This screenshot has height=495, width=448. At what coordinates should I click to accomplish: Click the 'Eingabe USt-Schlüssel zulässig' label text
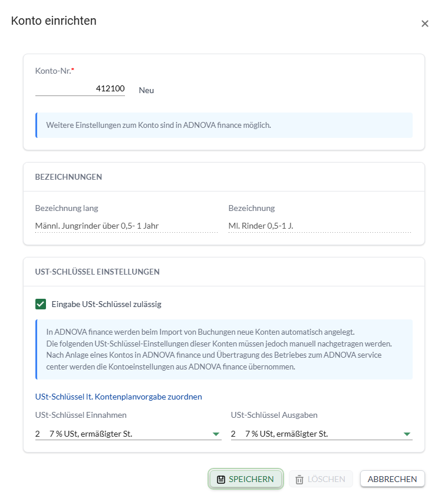[x=106, y=305]
